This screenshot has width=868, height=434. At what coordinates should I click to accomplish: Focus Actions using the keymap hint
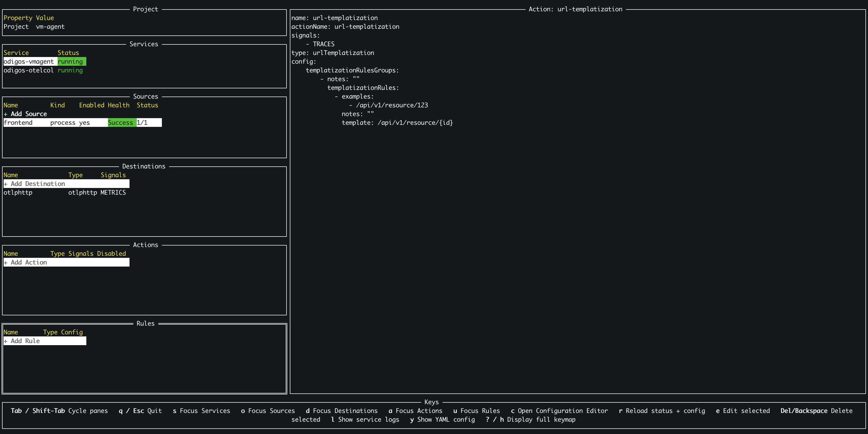coord(415,410)
